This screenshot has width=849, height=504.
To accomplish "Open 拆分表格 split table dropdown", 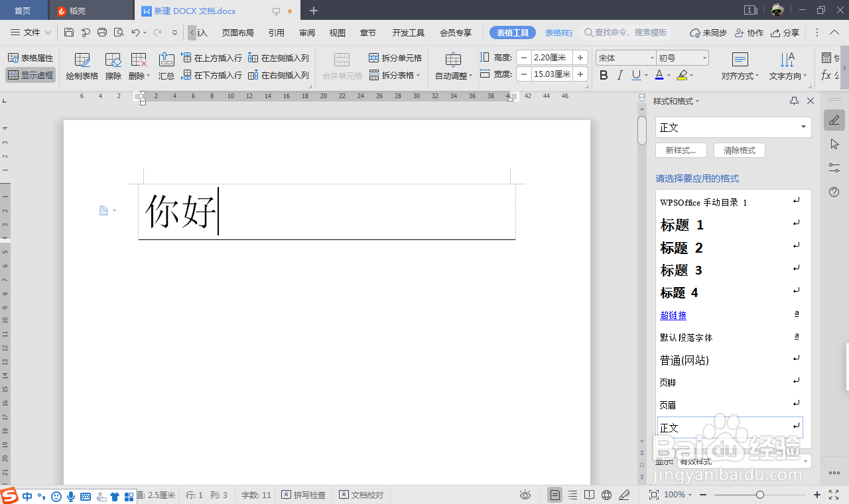I will pos(395,75).
